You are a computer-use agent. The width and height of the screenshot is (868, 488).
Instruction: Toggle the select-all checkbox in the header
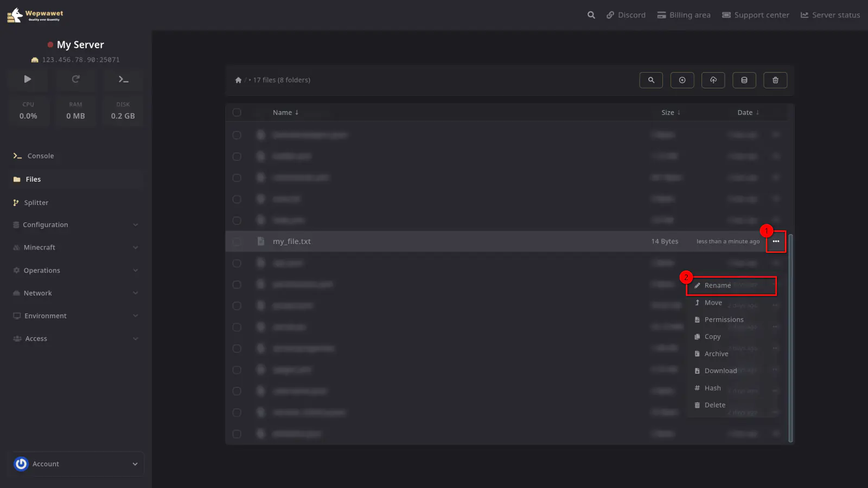click(237, 113)
